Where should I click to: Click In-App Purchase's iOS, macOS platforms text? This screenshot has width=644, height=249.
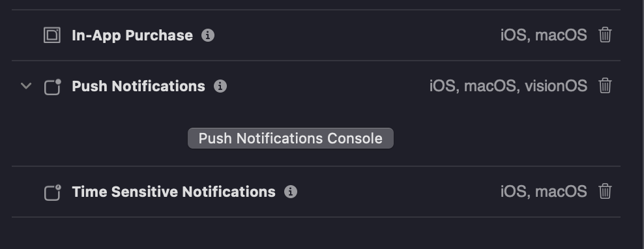point(544,35)
